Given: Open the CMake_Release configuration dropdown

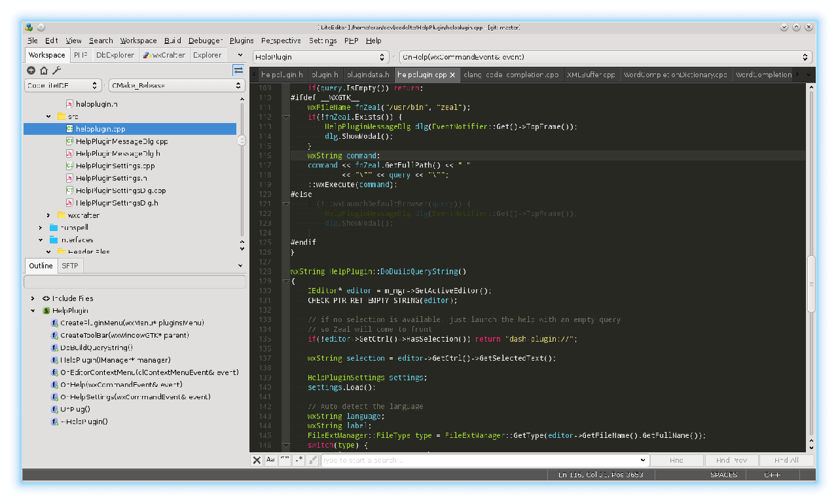Looking at the screenshot, I should point(177,86).
